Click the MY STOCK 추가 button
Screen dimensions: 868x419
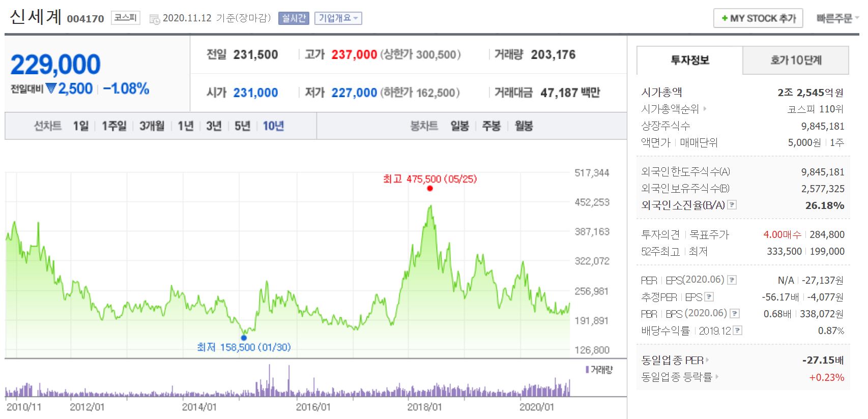tap(758, 18)
